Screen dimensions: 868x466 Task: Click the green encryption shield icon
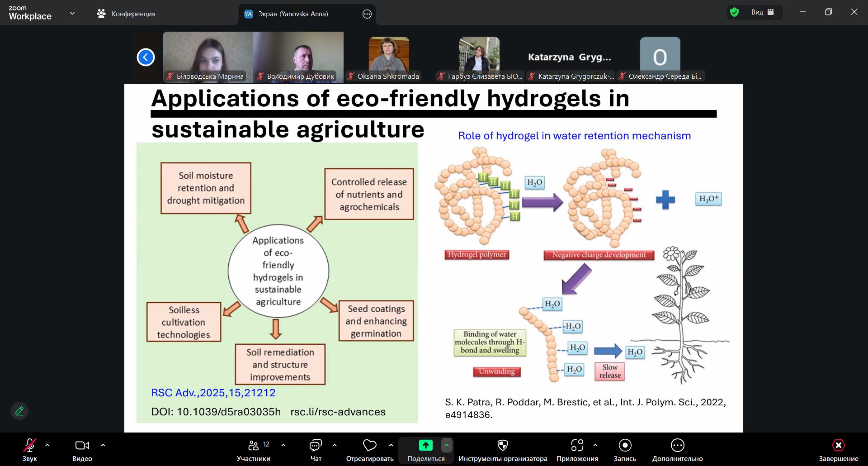[x=735, y=12]
